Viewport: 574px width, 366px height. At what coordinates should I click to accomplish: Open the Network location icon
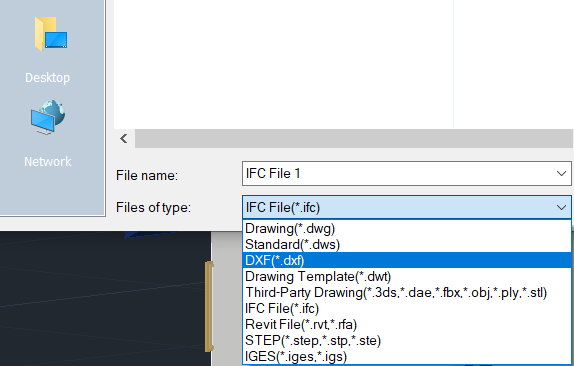(x=48, y=117)
